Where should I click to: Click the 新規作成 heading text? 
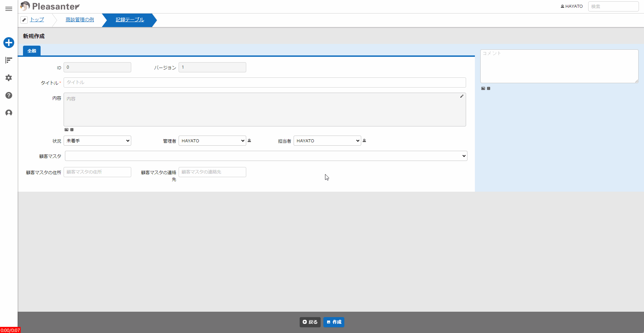pyautogui.click(x=34, y=36)
